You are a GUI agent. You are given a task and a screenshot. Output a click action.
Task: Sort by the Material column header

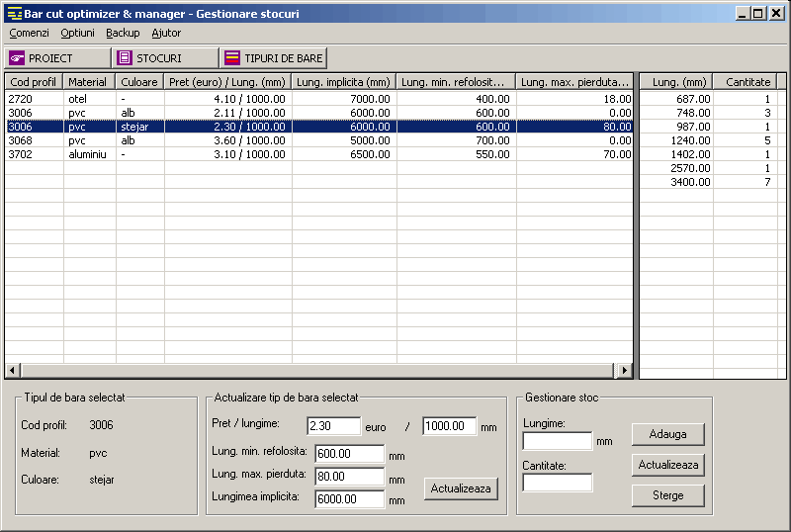pos(89,82)
